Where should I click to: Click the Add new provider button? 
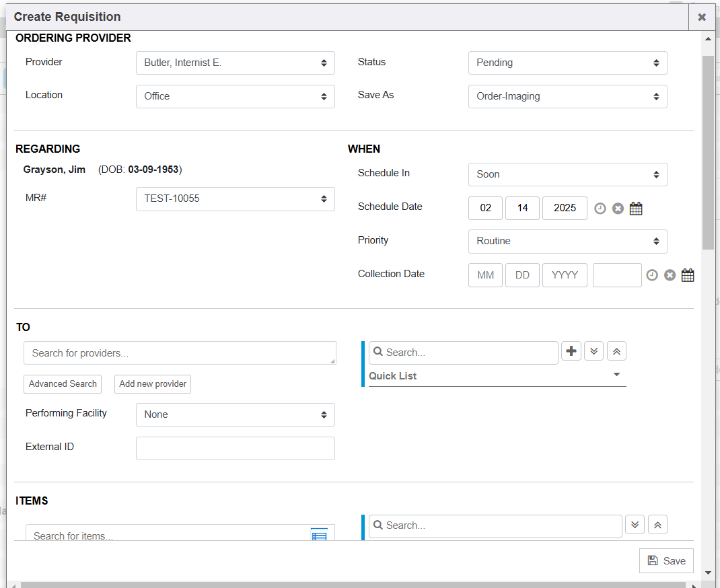click(x=153, y=384)
